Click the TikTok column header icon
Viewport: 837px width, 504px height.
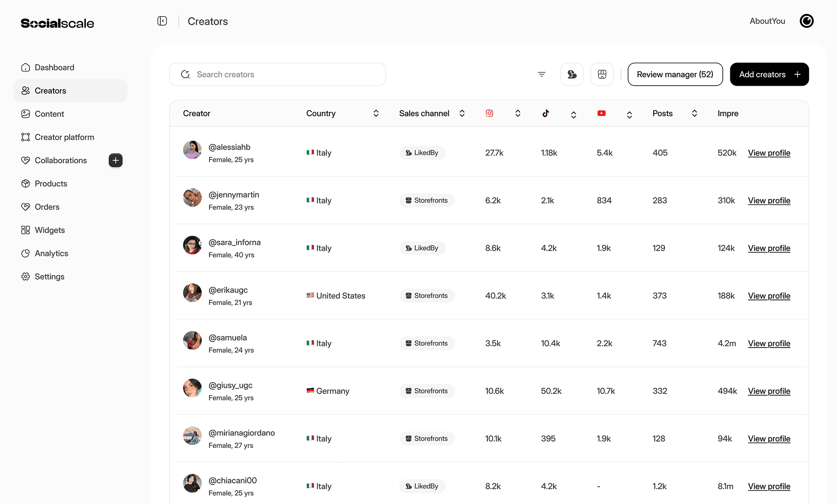click(x=546, y=113)
